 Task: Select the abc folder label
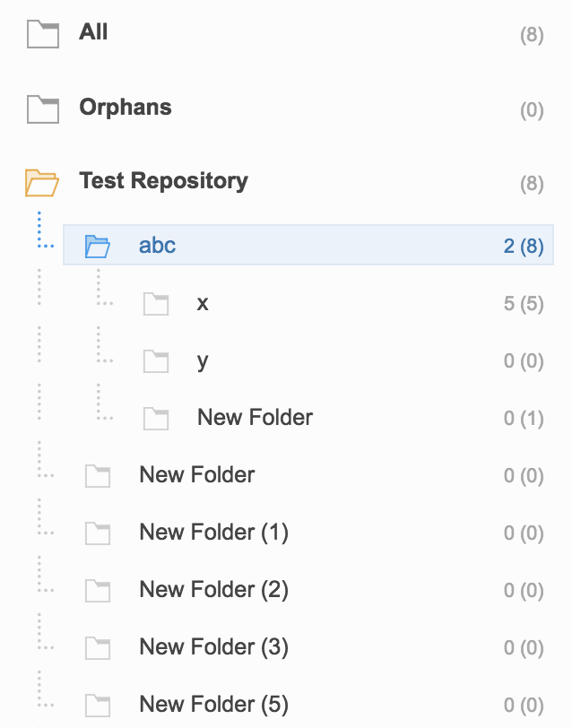pyautogui.click(x=158, y=245)
